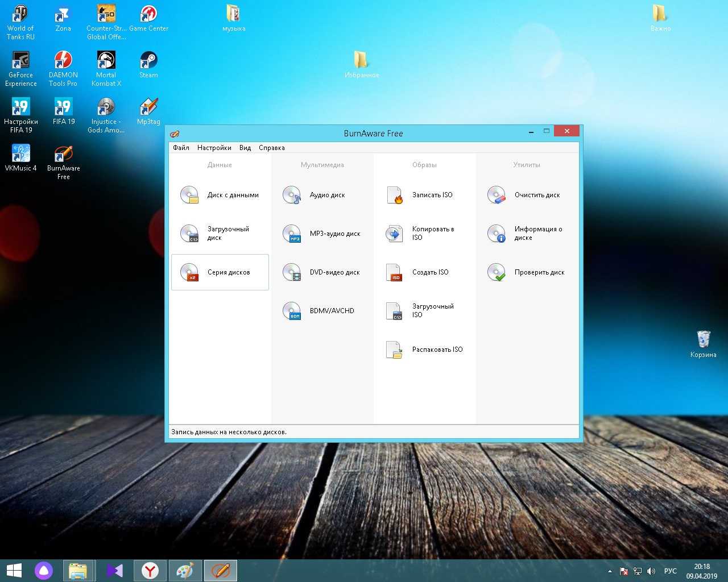Viewport: 728px width, 582px height.
Task: Click the Распаковать ISO folder icon
Action: 394,350
